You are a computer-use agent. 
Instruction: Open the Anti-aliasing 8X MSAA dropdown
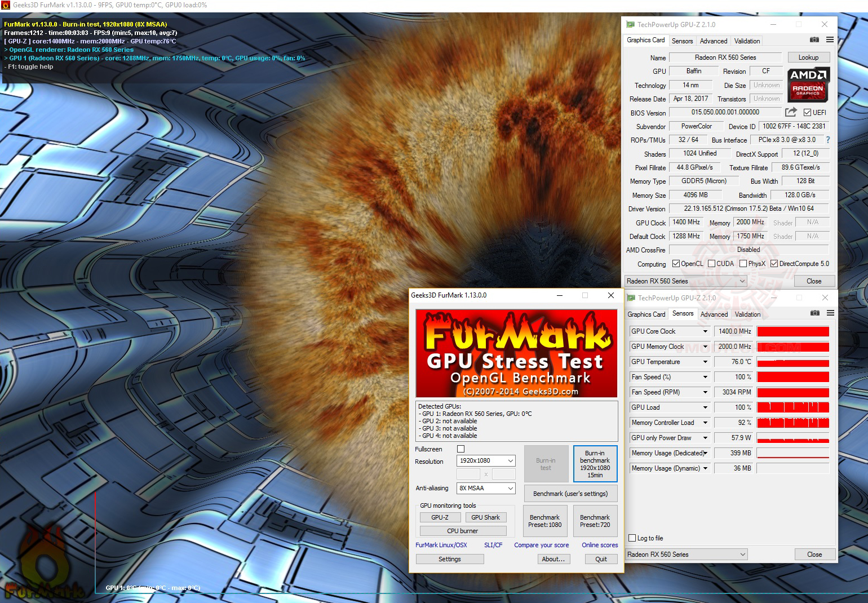[x=486, y=488]
